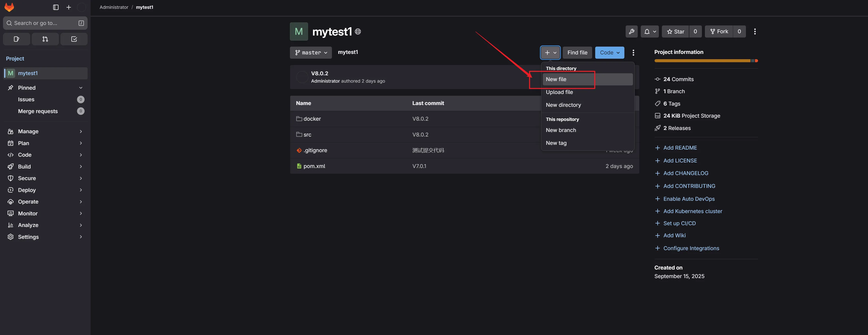The height and width of the screenshot is (335, 868).
Task: Click the GitLab fox logo
Action: pos(9,7)
